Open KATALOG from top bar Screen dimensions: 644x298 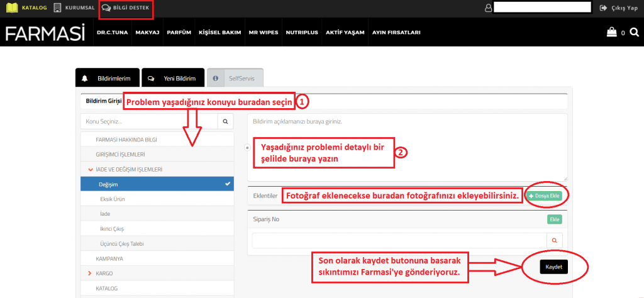pyautogui.click(x=26, y=8)
